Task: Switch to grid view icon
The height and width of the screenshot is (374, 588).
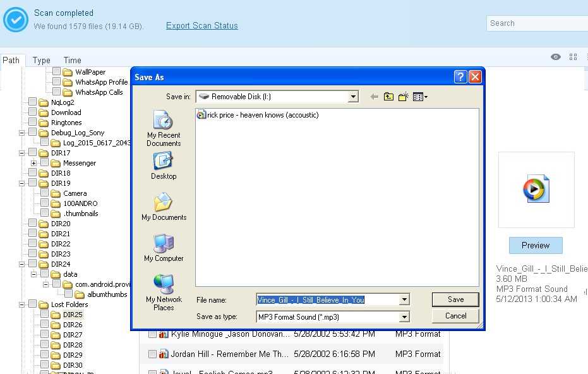Action: click(x=573, y=57)
